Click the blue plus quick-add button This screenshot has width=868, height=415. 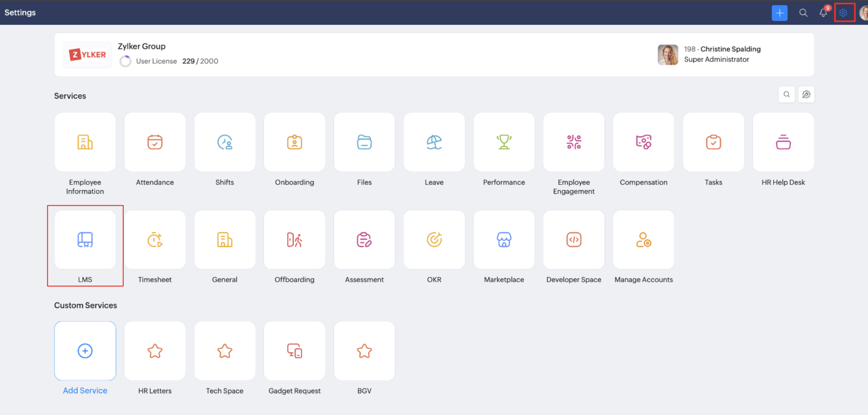coord(780,13)
